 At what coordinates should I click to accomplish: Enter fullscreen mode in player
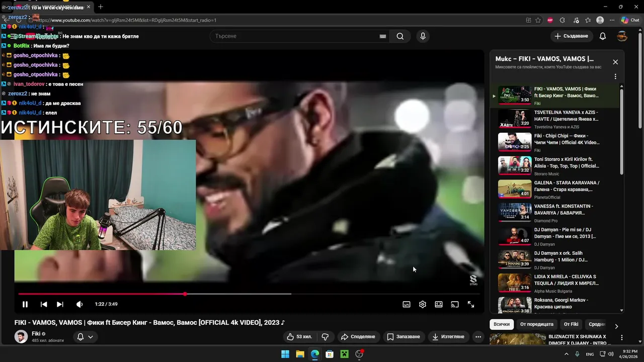(x=471, y=304)
